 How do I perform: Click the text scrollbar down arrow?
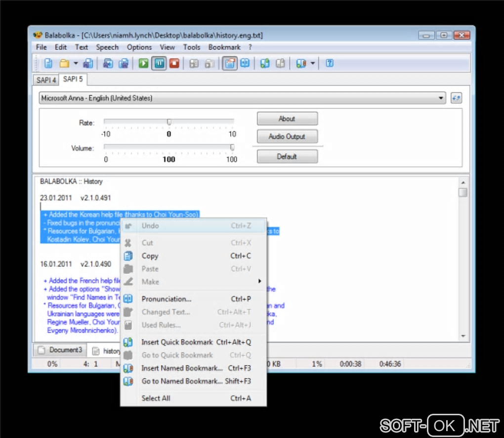coord(463,336)
